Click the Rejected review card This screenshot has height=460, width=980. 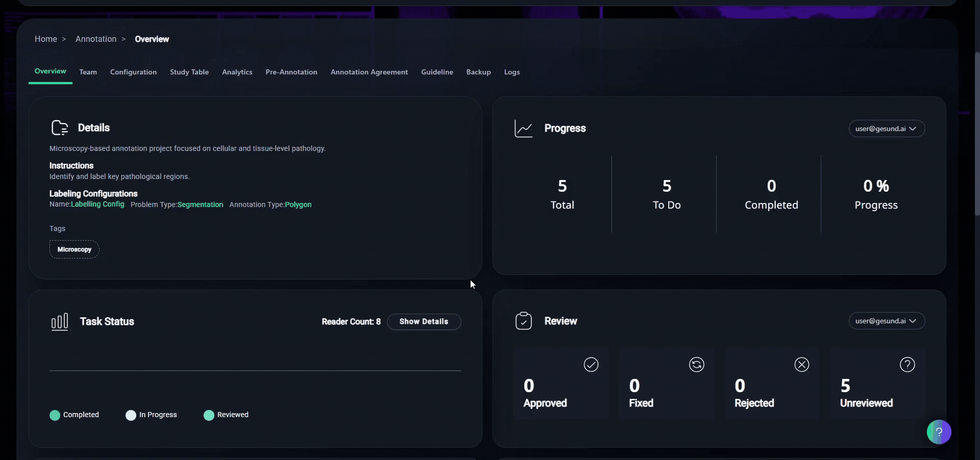[772, 384]
